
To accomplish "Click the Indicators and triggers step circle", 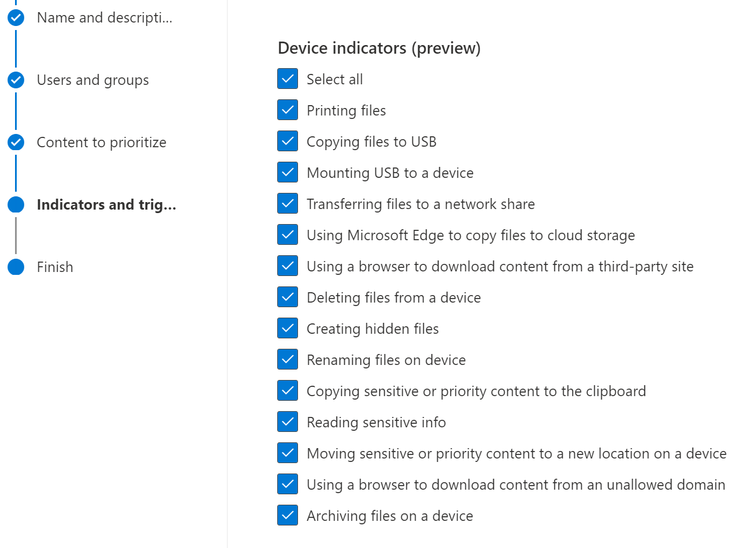I will click(x=16, y=205).
